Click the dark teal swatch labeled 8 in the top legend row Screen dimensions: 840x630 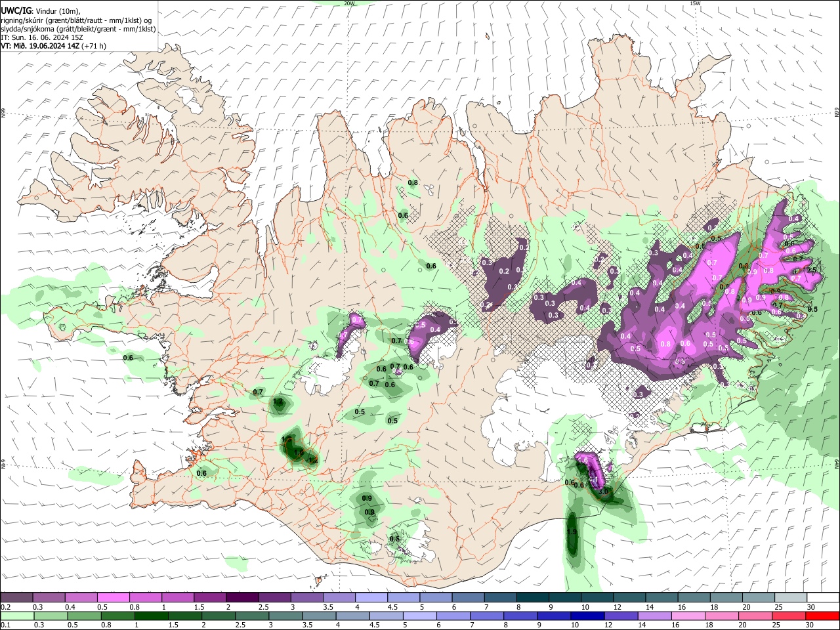pos(533,597)
